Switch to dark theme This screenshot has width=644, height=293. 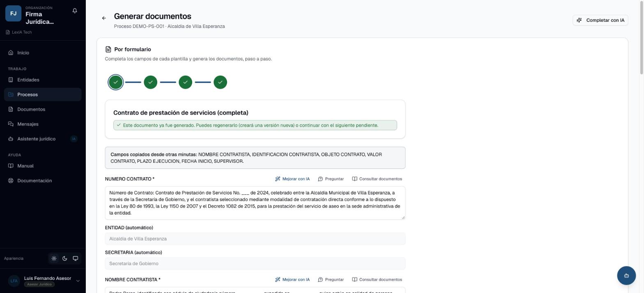pyautogui.click(x=64, y=258)
